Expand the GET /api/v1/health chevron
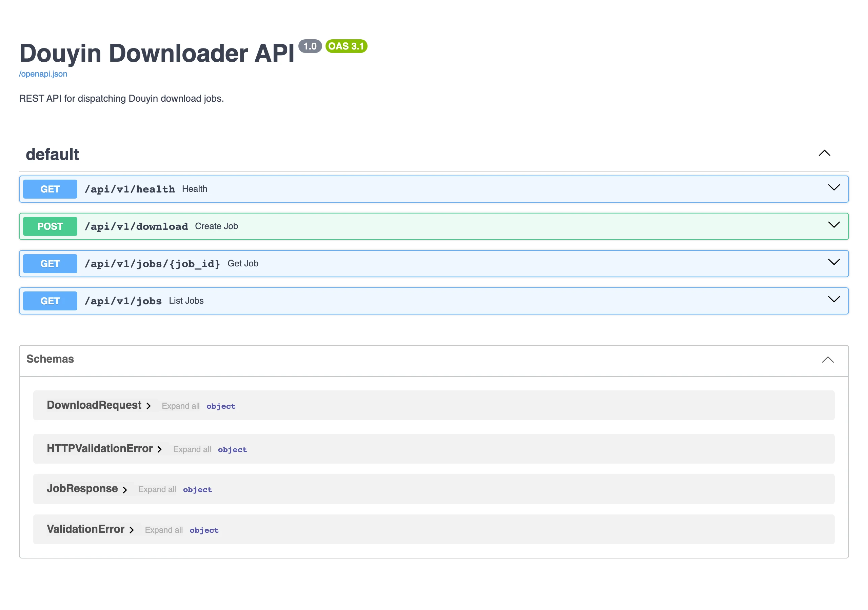Screen dimensions: 868x610 [x=834, y=187]
